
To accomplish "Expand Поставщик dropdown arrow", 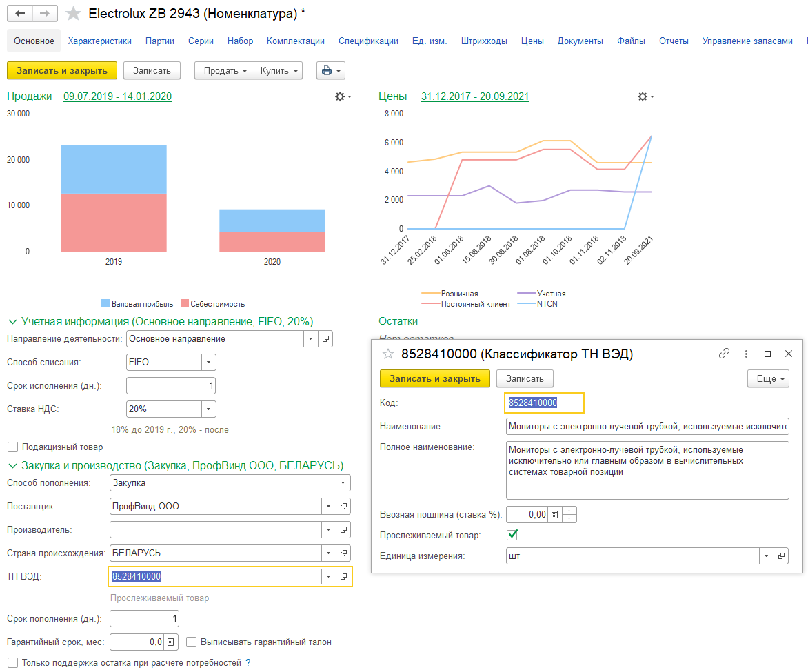I will (329, 506).
